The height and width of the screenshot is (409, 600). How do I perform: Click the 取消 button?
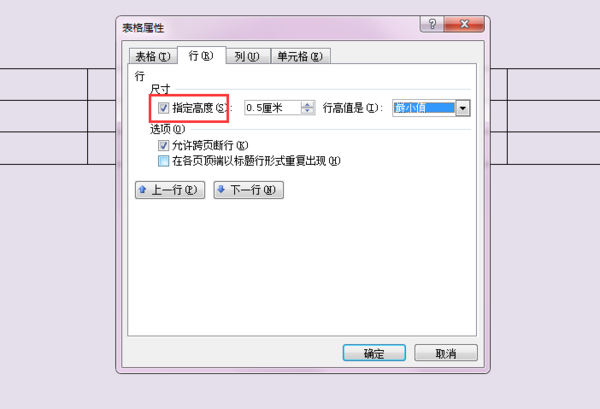click(446, 353)
